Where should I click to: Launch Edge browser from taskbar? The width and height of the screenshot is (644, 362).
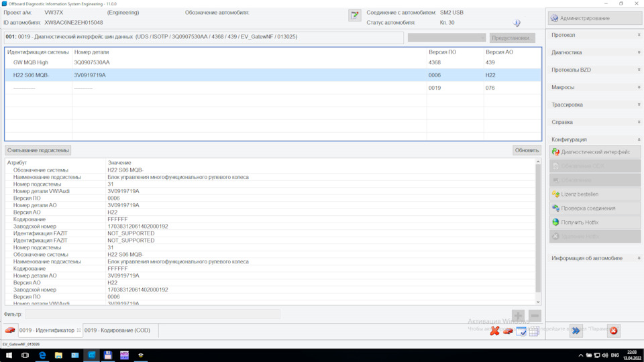[x=42, y=355]
